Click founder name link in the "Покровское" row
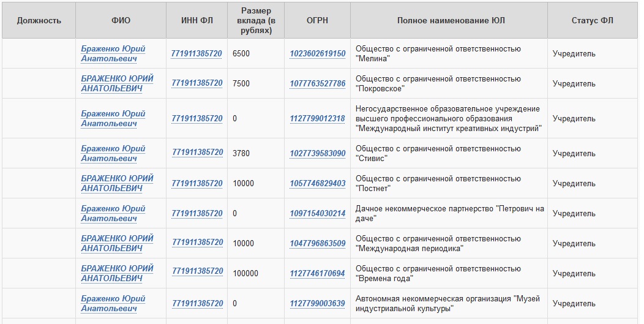 (x=117, y=84)
